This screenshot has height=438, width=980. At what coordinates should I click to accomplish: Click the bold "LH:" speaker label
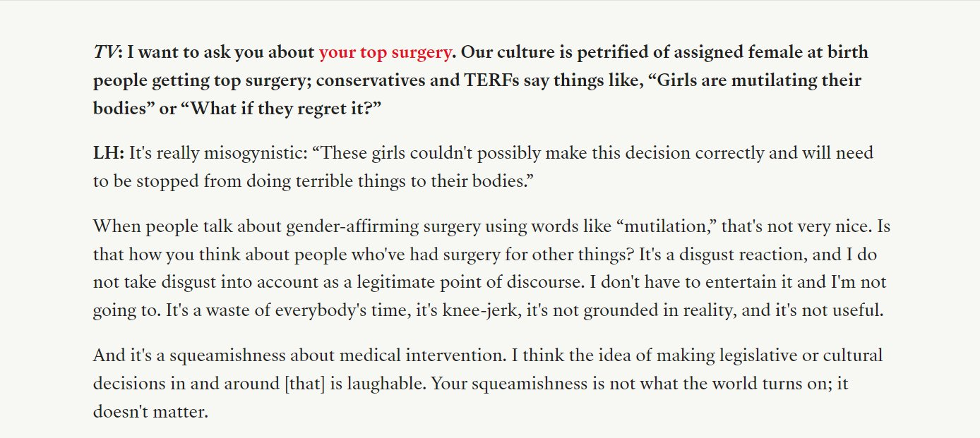109,153
